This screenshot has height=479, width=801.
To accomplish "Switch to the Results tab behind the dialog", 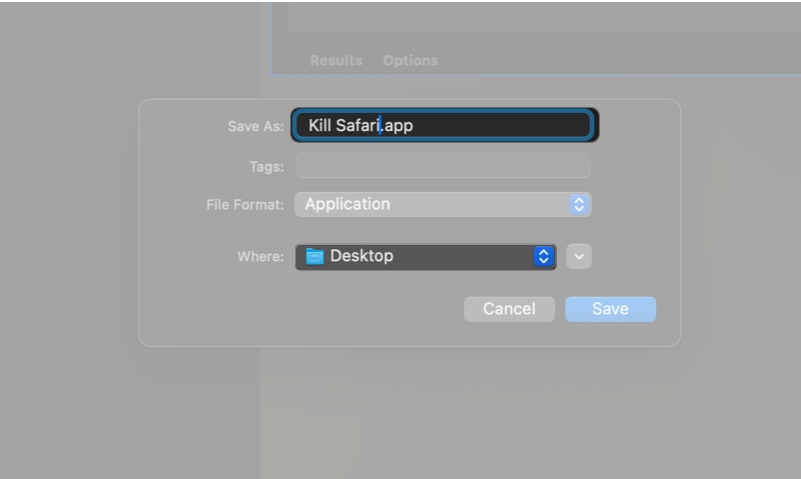I will coord(336,60).
